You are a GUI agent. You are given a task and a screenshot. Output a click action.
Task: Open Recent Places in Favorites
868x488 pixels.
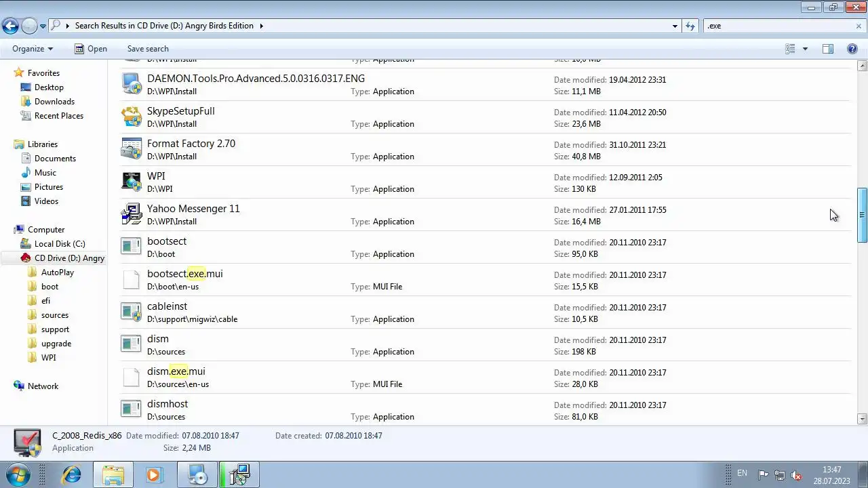click(x=59, y=116)
